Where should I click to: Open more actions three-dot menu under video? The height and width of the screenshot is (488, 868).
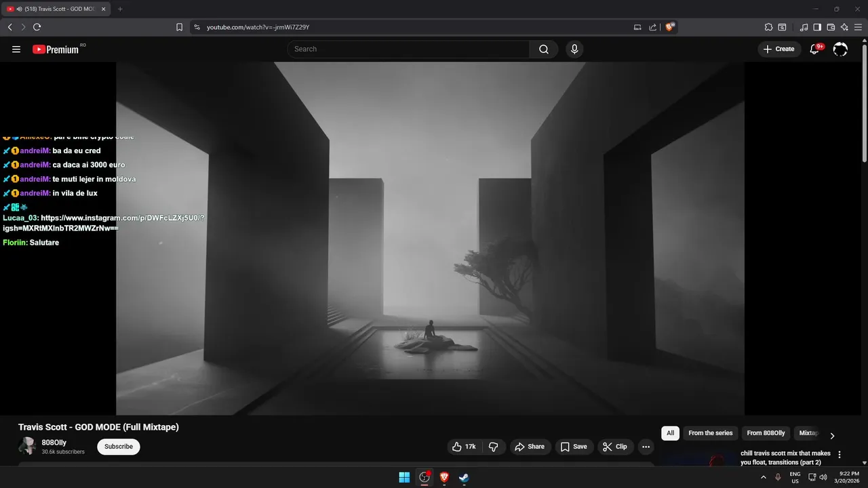[x=646, y=447]
